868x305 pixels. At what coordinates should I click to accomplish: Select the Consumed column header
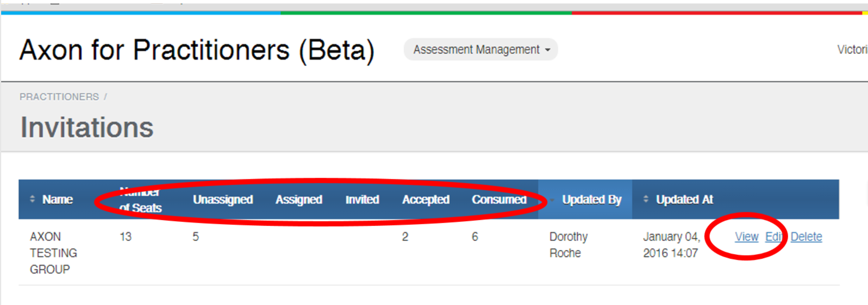pos(499,199)
